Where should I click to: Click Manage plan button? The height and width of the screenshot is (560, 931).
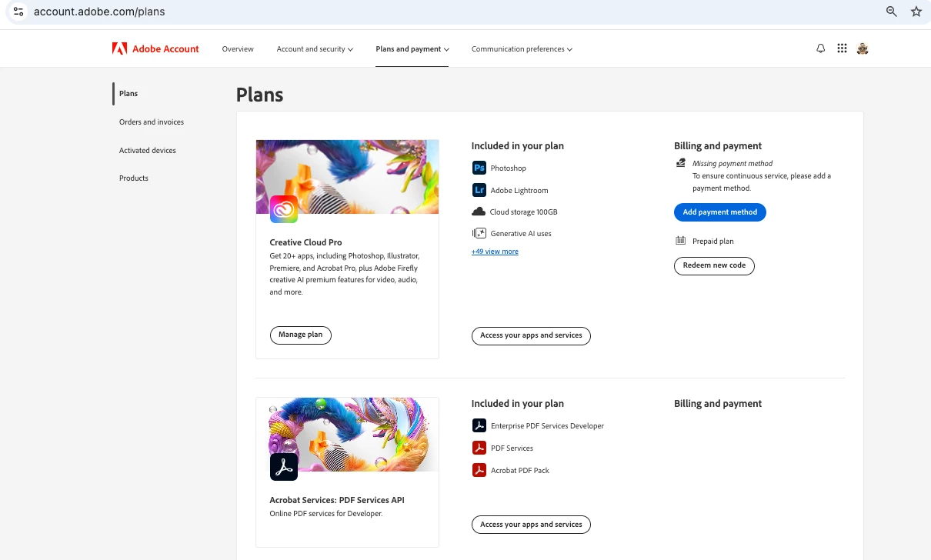coord(301,335)
